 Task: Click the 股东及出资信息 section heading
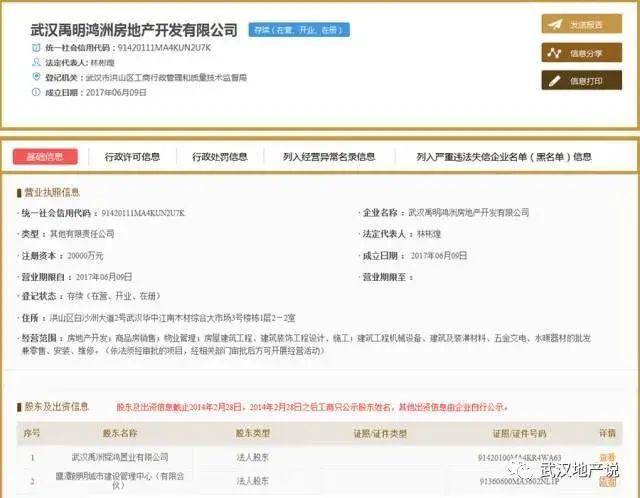pos(56,407)
